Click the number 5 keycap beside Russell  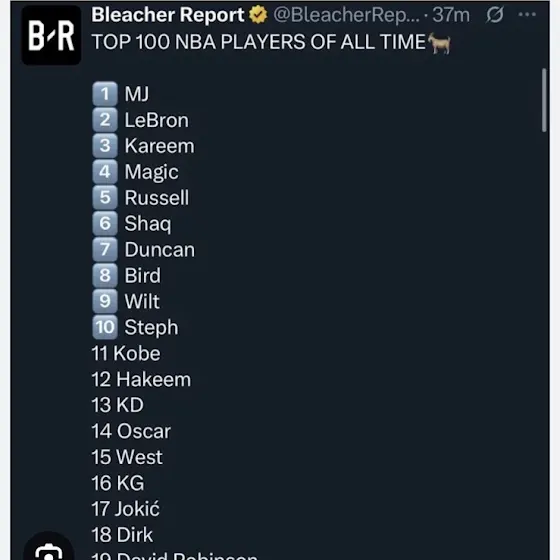tap(105, 198)
